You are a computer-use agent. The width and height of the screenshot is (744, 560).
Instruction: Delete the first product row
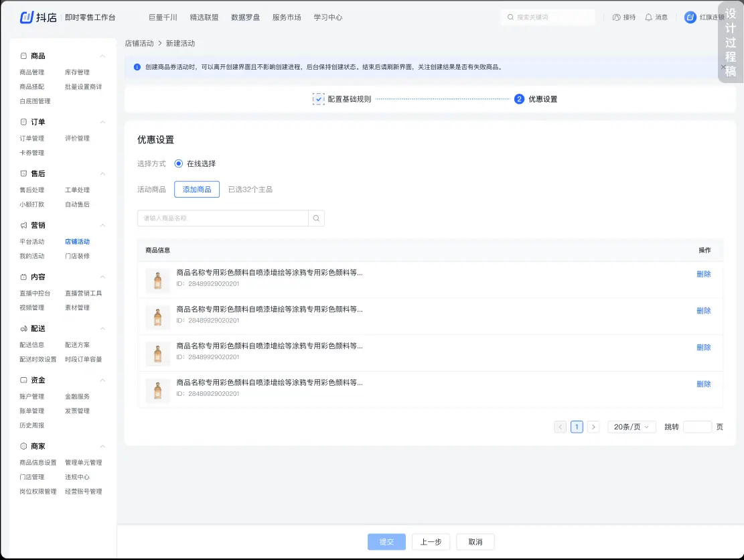coord(704,274)
